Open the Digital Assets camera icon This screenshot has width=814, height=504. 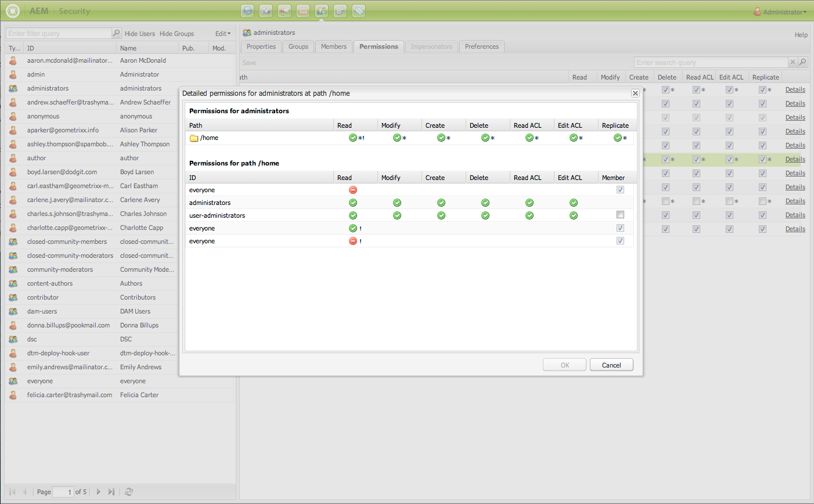pyautogui.click(x=266, y=10)
